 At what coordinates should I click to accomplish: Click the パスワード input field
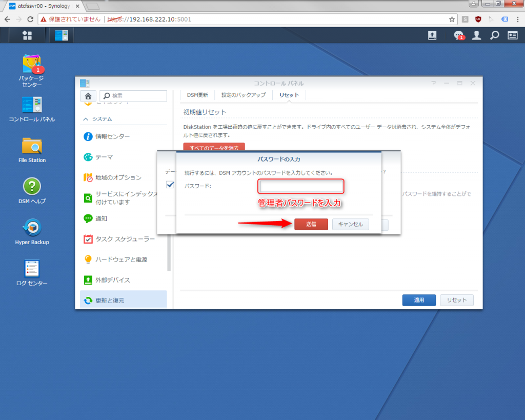[x=300, y=186]
